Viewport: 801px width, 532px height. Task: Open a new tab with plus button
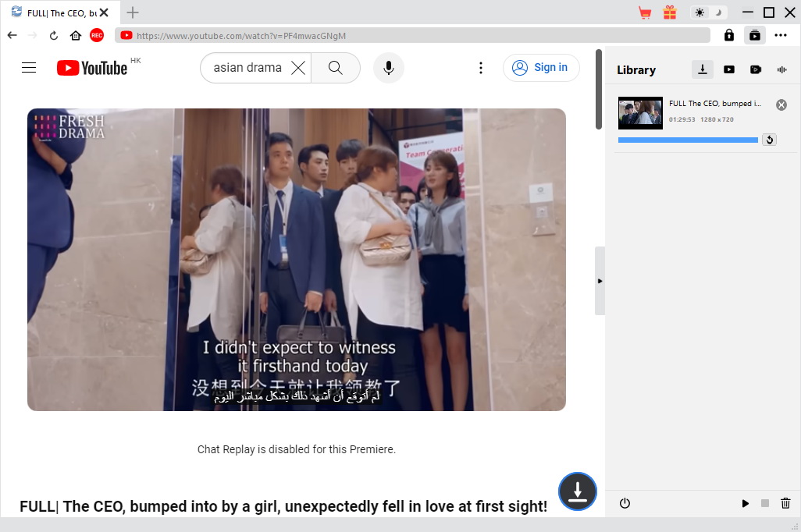coord(132,12)
